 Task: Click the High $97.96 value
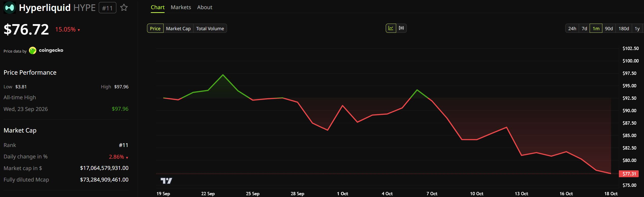click(121, 87)
